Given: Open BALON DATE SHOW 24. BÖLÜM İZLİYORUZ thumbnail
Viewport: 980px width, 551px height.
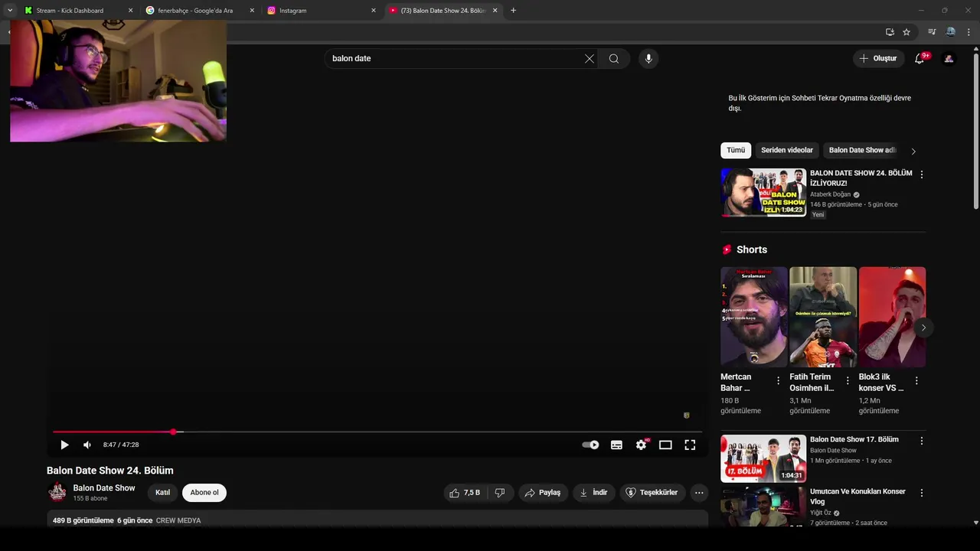Looking at the screenshot, I should (763, 193).
